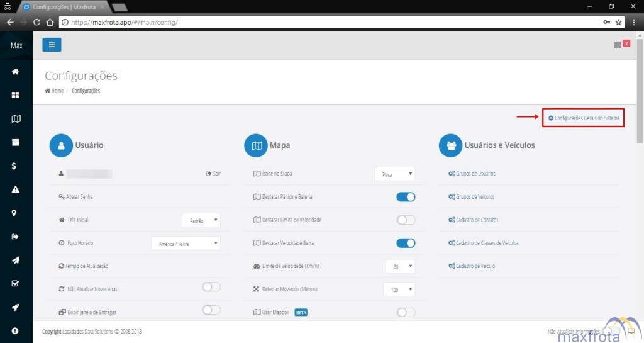Open Configurações Gerais do Sistema link
This screenshot has height=343, width=644.
click(584, 118)
